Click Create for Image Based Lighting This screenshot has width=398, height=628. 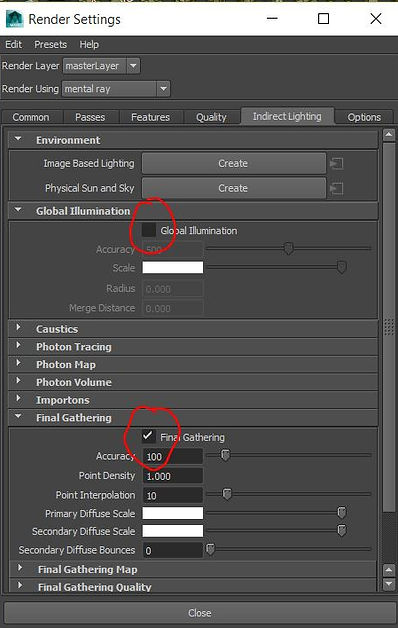pos(233,163)
